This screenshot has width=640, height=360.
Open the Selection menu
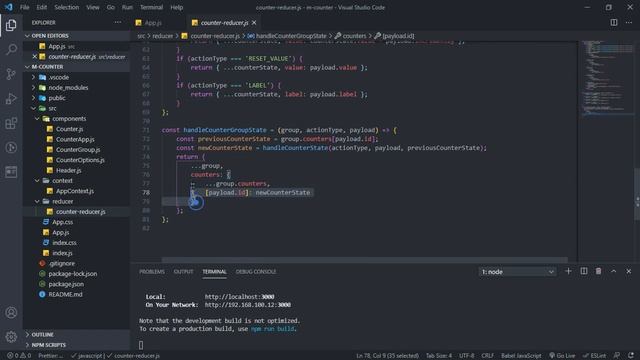[67, 7]
